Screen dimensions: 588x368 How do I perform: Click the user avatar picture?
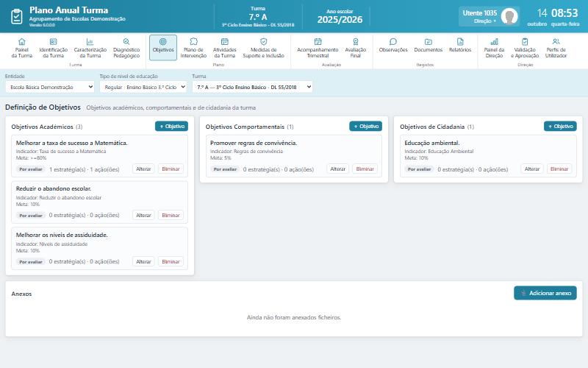[x=509, y=16]
